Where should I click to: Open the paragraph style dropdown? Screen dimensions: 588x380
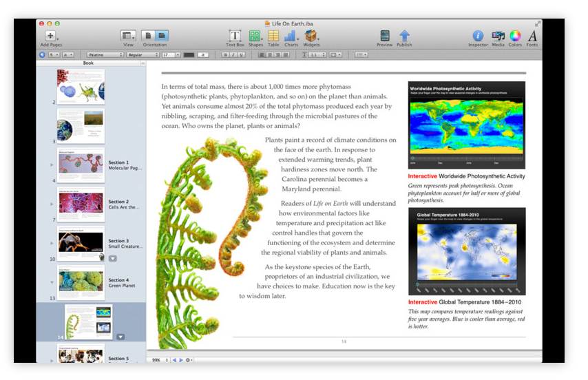point(53,54)
